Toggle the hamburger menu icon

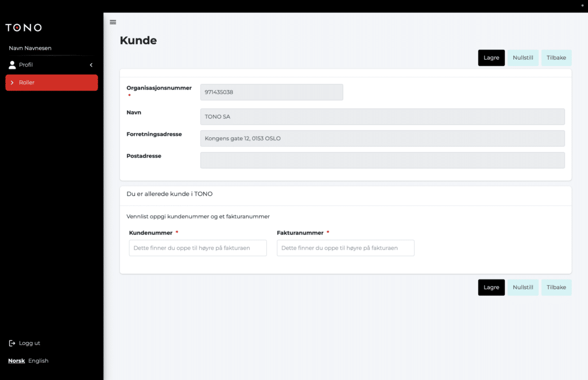[113, 22]
